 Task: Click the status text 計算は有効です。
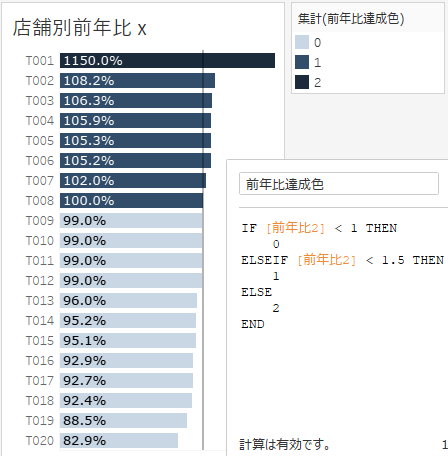click(285, 444)
